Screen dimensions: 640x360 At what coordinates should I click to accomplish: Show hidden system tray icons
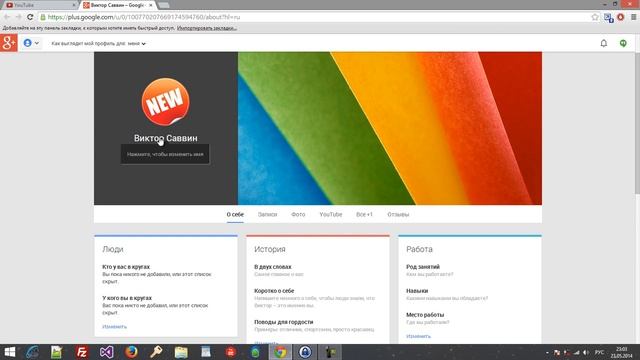(x=547, y=352)
